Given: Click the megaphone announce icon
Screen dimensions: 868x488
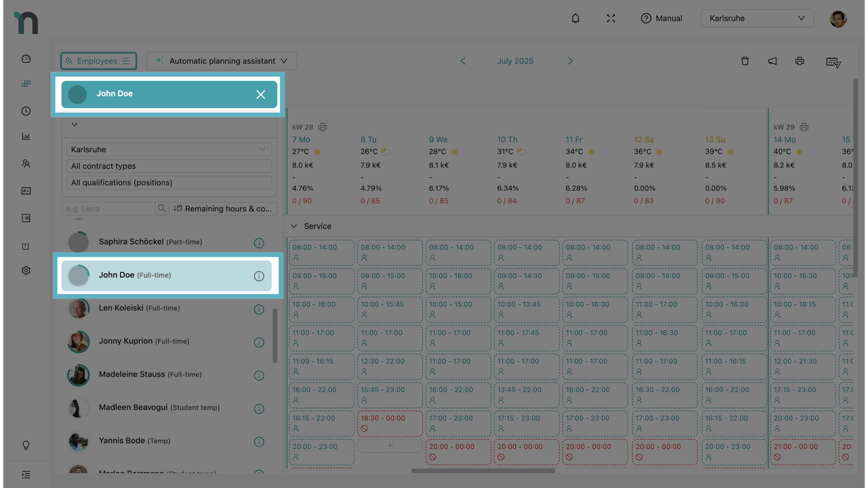Looking at the screenshot, I should (x=772, y=61).
